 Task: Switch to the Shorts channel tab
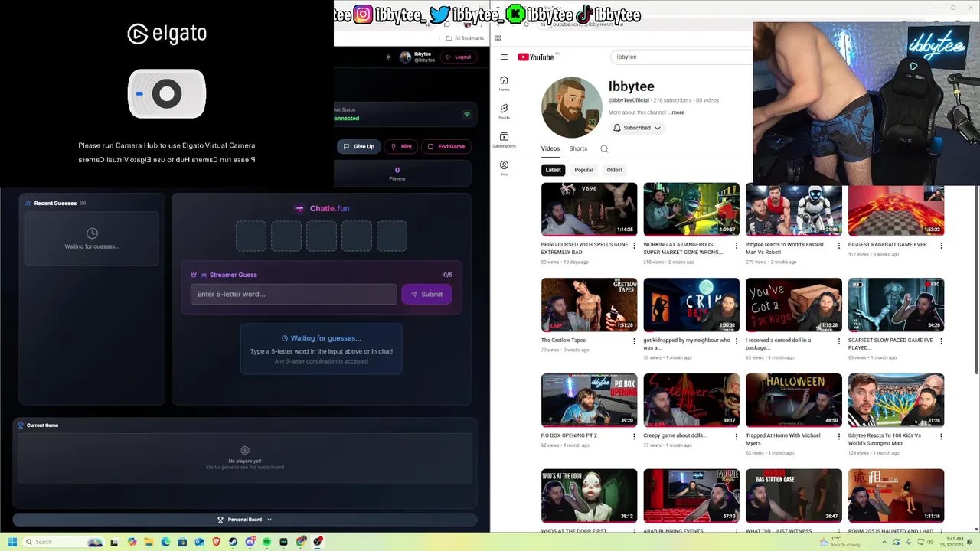(578, 149)
